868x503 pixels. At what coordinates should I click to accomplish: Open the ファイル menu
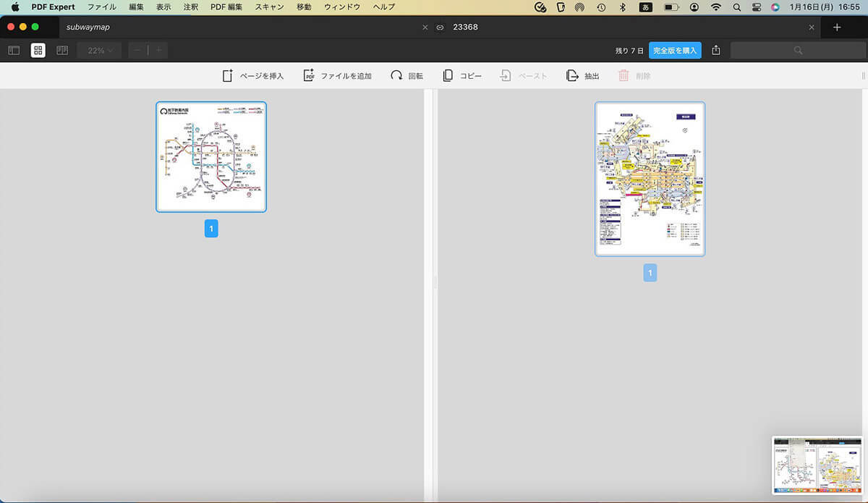coord(101,7)
